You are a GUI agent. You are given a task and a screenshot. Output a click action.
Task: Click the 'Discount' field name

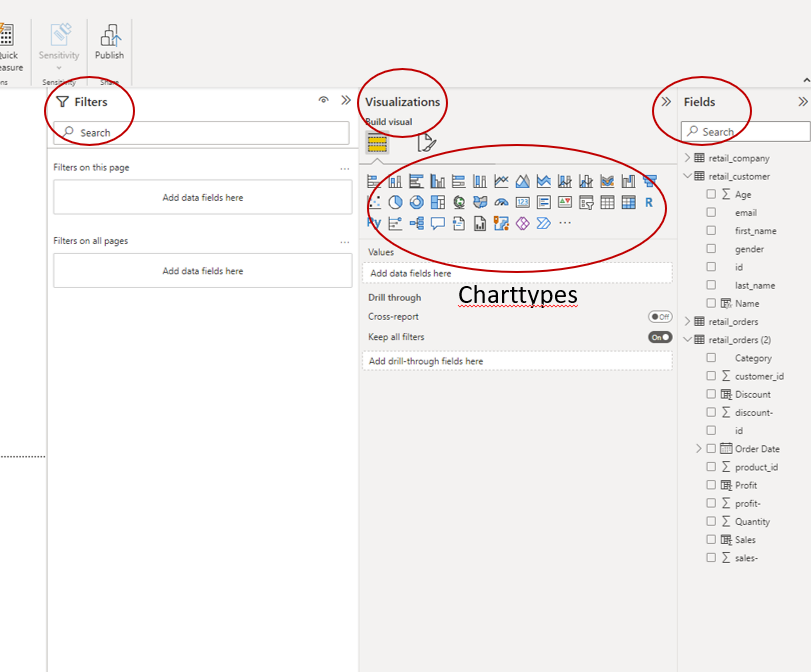point(753,394)
